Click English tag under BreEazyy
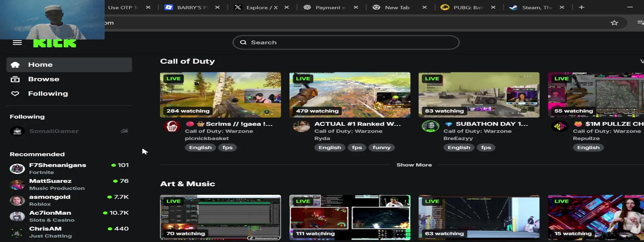Screen dimensions: 644x242 (459, 148)
